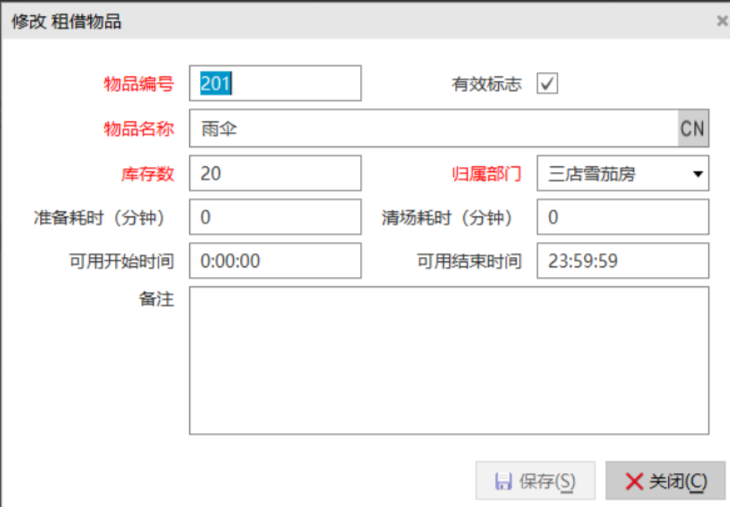Expand the 归属部门 dropdown arrow
Viewport: 730px width, 507px height.
click(696, 174)
